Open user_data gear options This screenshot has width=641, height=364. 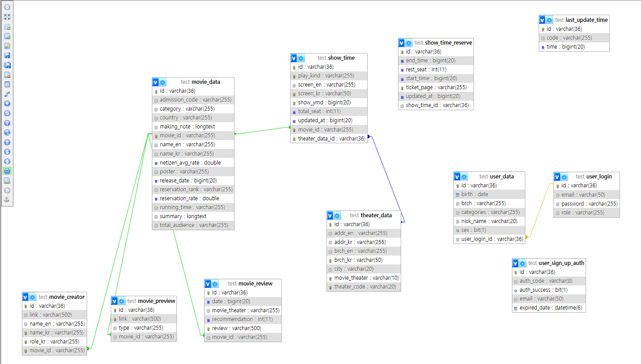point(464,177)
